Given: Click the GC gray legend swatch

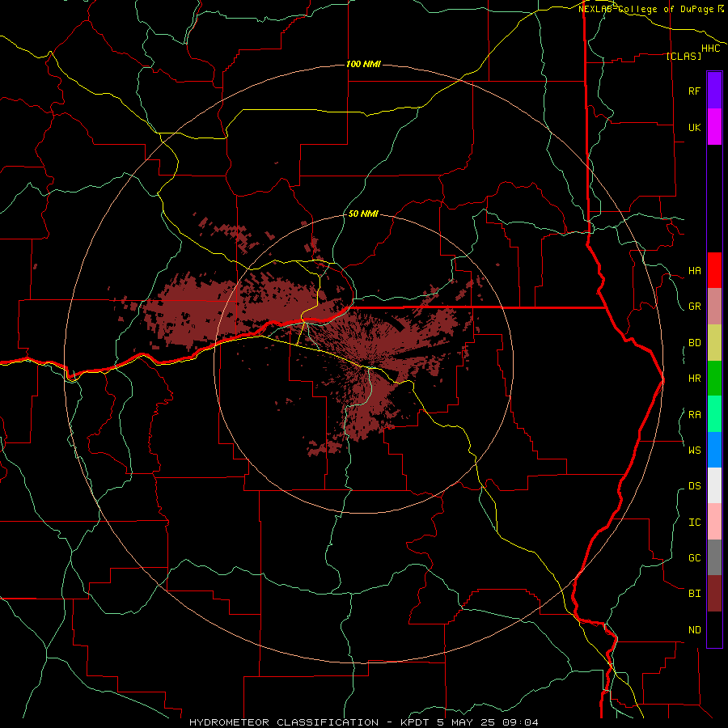Looking at the screenshot, I should [714, 557].
